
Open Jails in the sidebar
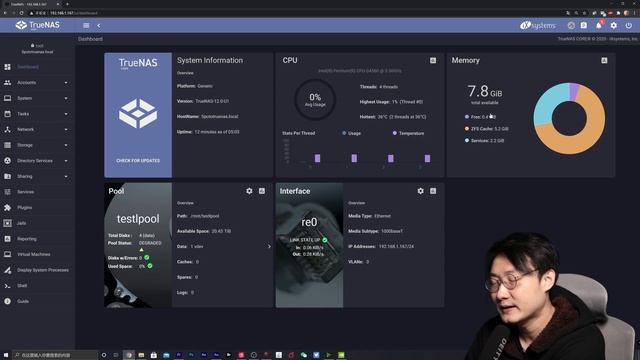38,223
